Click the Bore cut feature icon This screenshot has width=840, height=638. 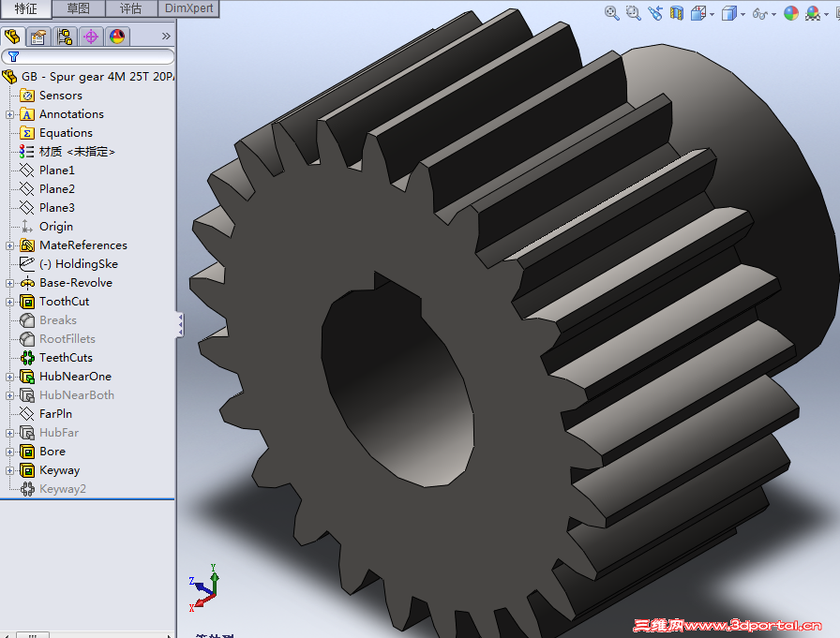27,452
